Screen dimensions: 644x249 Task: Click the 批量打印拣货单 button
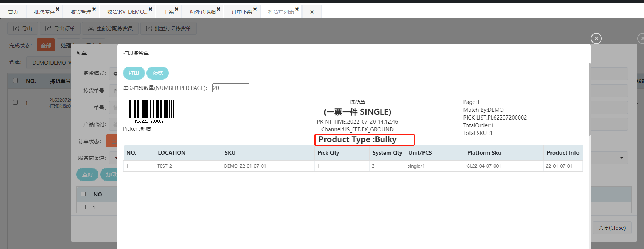click(168, 28)
